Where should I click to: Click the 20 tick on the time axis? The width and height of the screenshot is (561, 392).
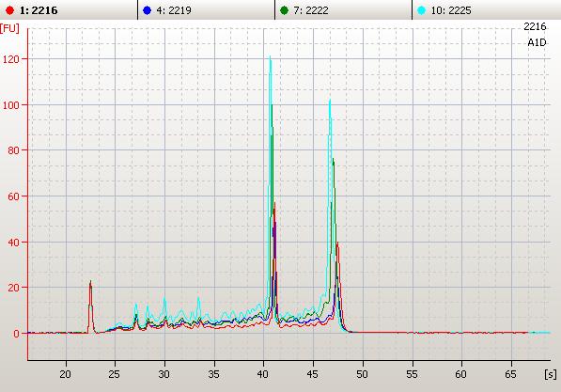[x=66, y=374]
